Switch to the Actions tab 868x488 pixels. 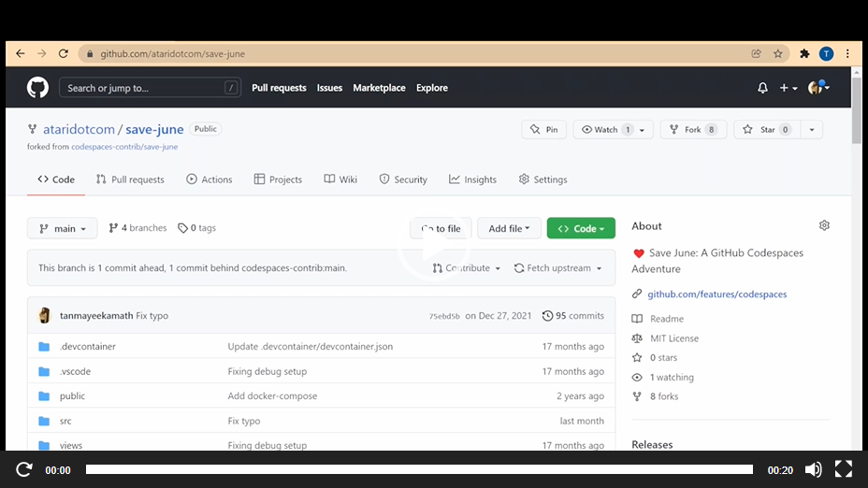click(x=210, y=179)
